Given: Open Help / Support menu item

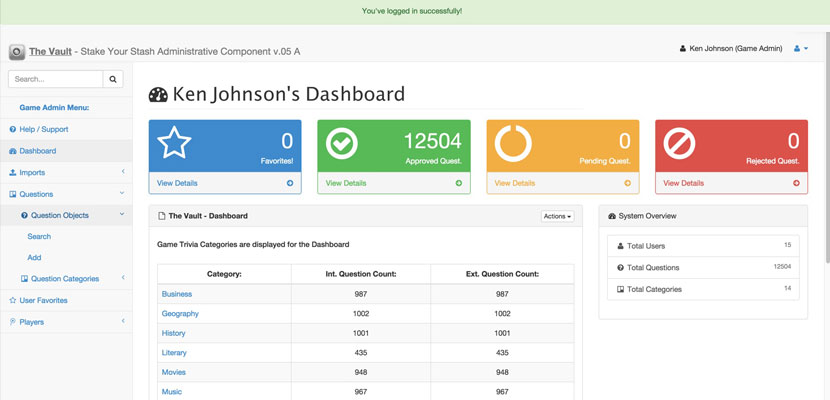Looking at the screenshot, I should click(x=66, y=129).
